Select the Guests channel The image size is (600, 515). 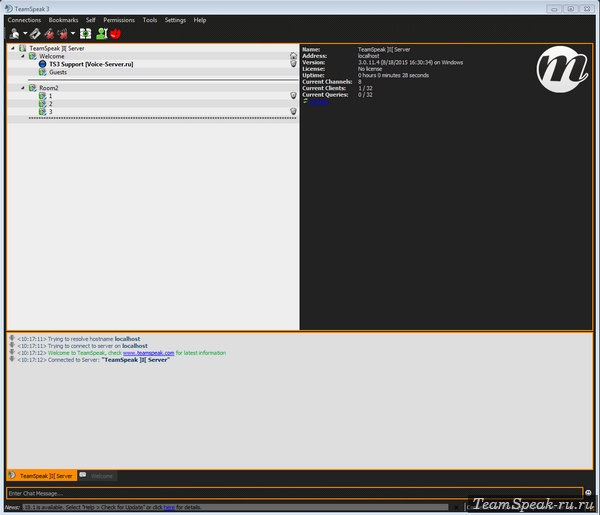click(x=153, y=72)
